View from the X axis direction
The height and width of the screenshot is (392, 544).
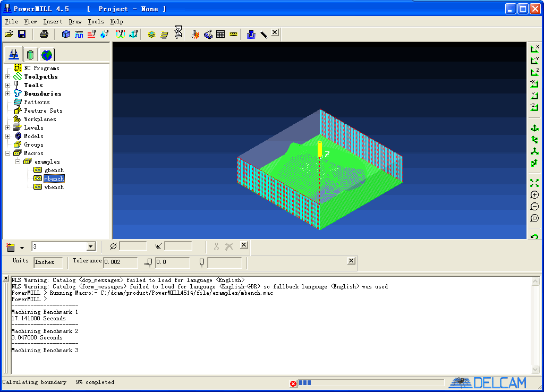coord(534,49)
